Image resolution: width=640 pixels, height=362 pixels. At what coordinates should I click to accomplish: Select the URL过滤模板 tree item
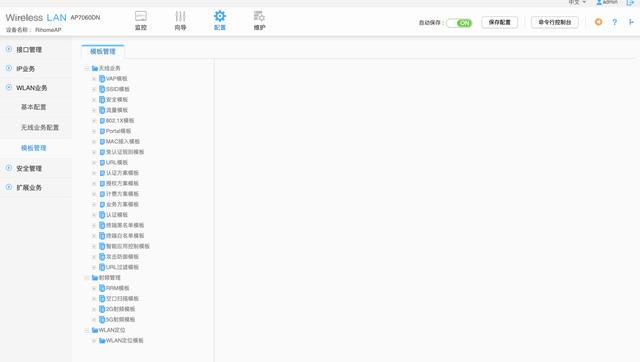tap(122, 267)
